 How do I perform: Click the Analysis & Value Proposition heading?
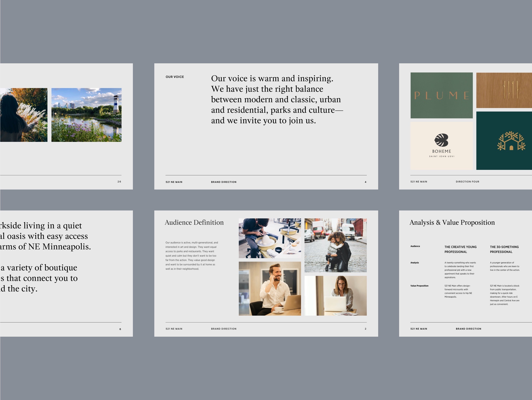click(x=452, y=222)
